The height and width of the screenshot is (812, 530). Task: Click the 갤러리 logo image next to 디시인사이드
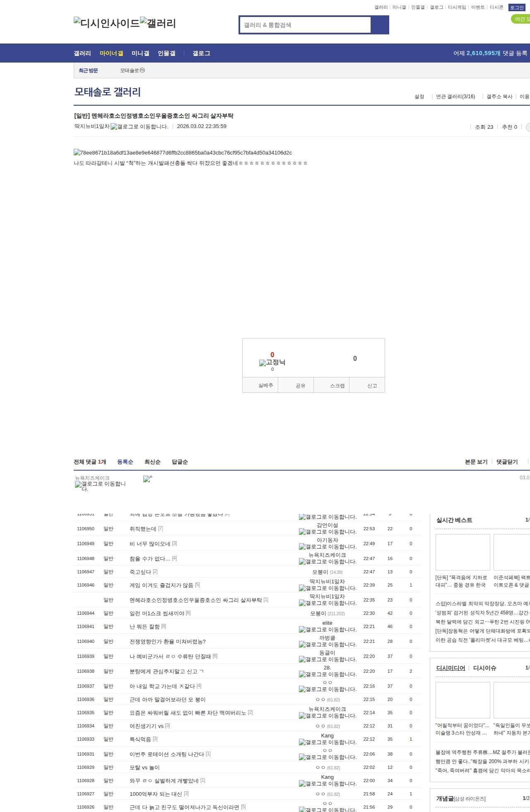[158, 23]
